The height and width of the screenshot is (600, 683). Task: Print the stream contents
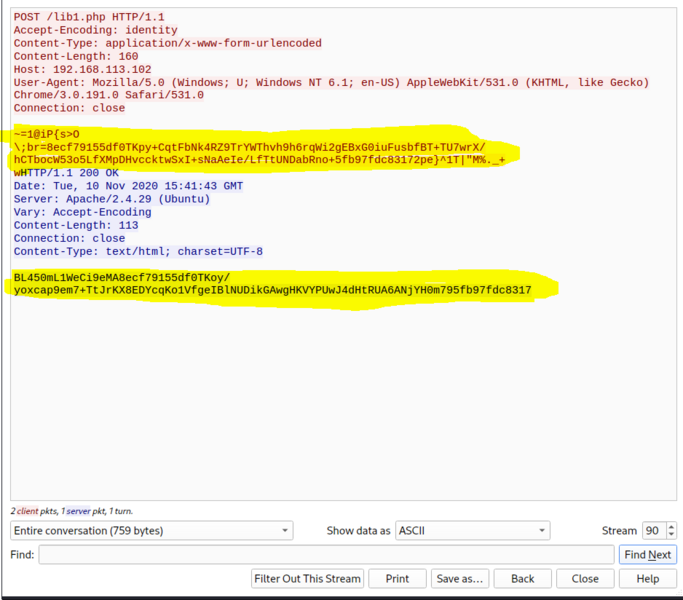(x=397, y=578)
